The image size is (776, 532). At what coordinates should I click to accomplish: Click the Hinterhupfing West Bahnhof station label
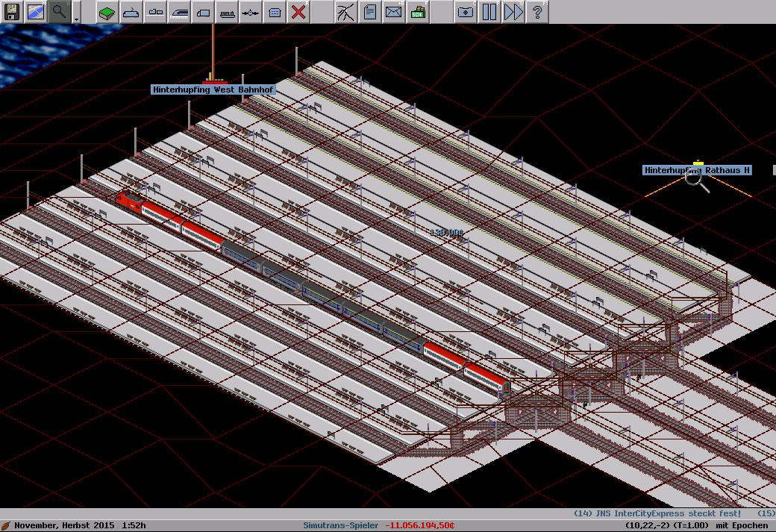click(x=213, y=90)
